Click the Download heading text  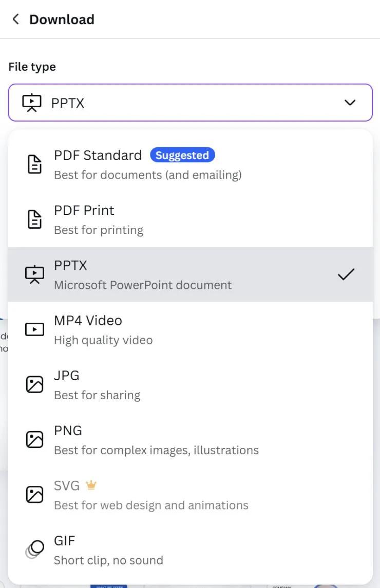pos(62,19)
